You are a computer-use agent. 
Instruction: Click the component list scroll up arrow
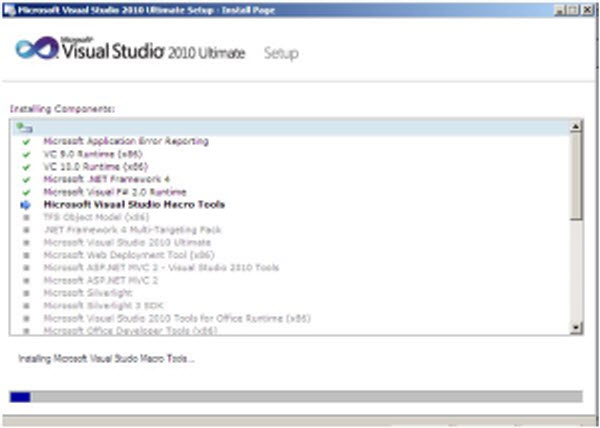tap(576, 126)
